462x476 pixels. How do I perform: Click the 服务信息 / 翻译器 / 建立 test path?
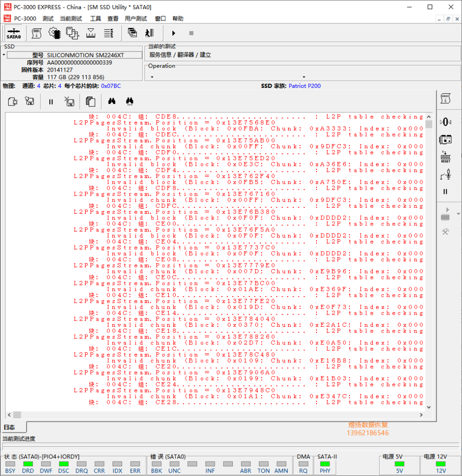point(180,55)
